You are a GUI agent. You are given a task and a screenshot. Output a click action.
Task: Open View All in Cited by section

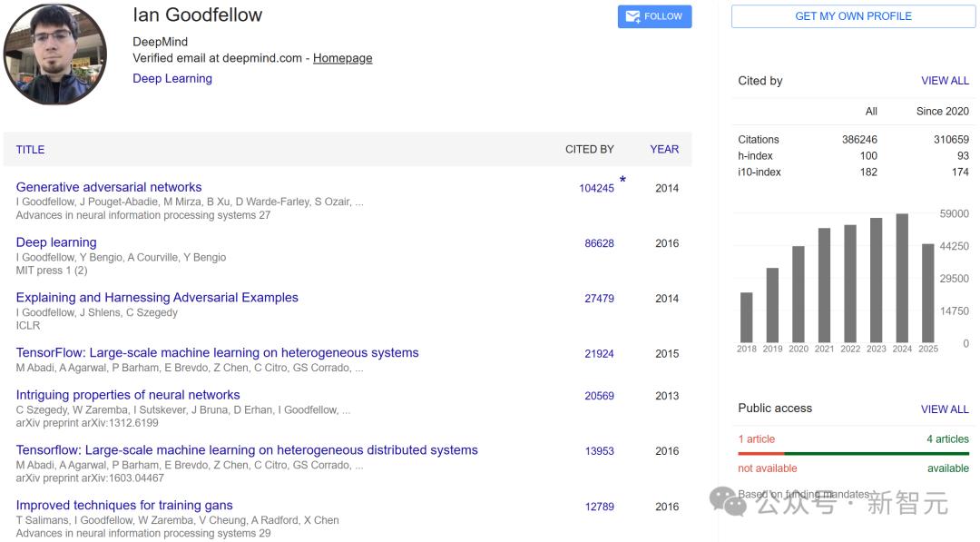coord(945,81)
